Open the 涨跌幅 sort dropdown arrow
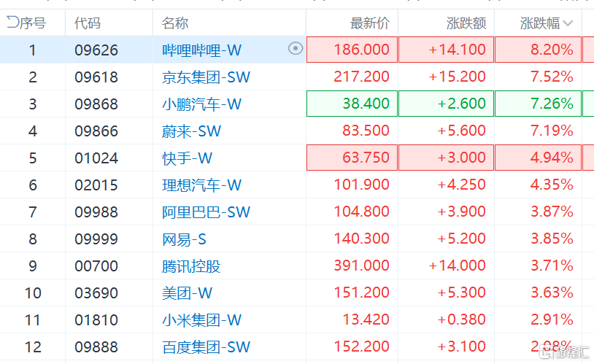Viewport: 594px width, 364px height. click(x=568, y=23)
